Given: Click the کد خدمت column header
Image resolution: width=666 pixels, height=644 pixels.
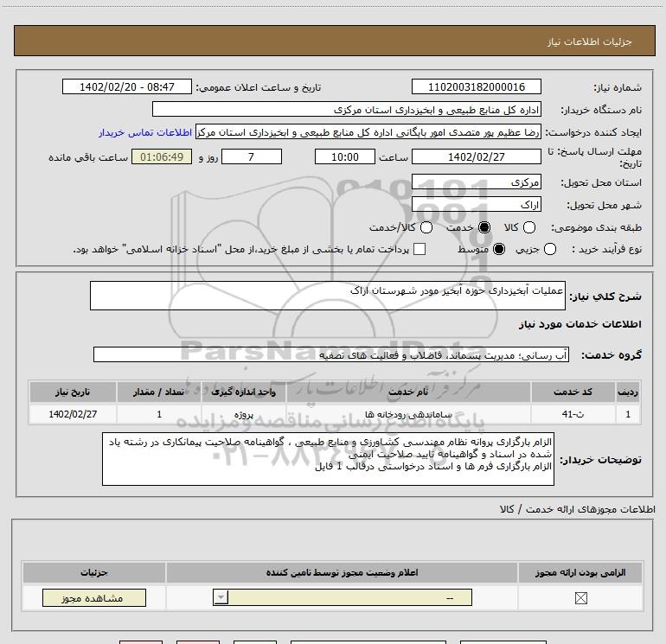Looking at the screenshot, I should [573, 392].
